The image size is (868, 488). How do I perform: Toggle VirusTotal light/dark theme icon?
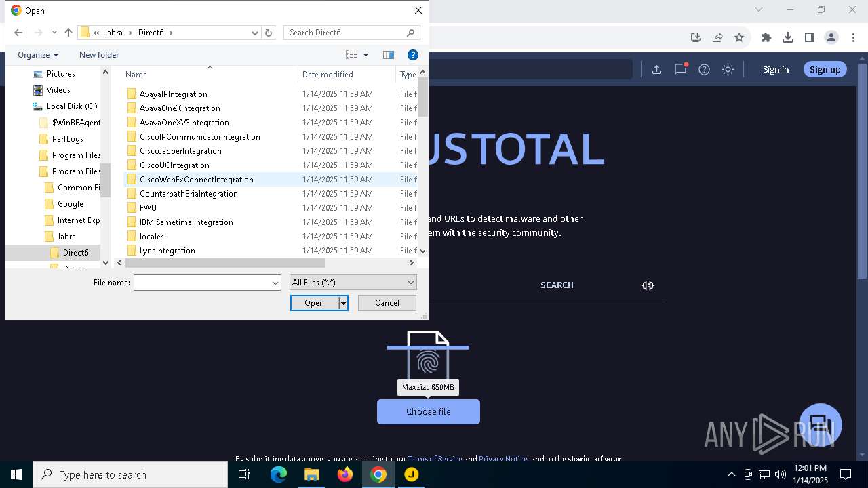[728, 69]
